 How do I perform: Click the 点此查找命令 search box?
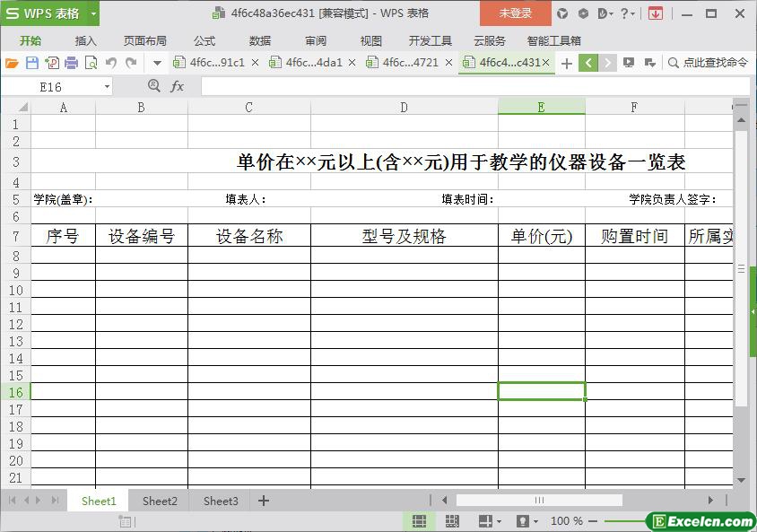tap(709, 62)
